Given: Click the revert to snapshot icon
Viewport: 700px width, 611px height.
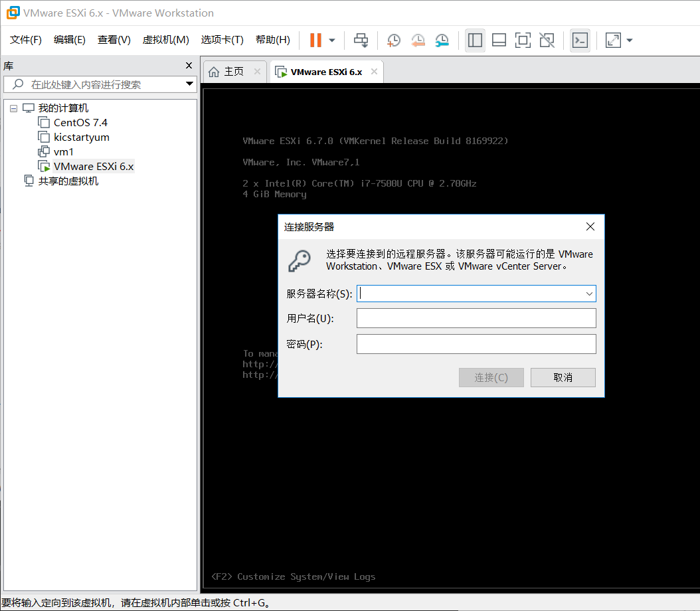Looking at the screenshot, I should 418,40.
